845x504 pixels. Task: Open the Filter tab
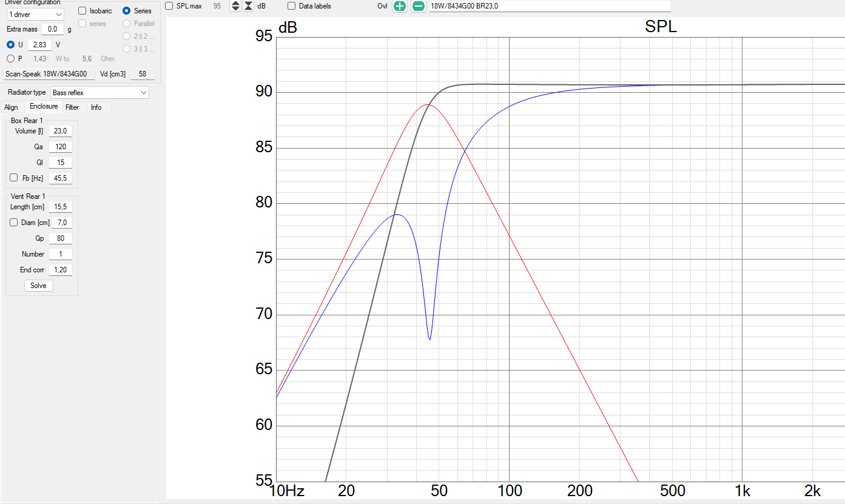72,107
